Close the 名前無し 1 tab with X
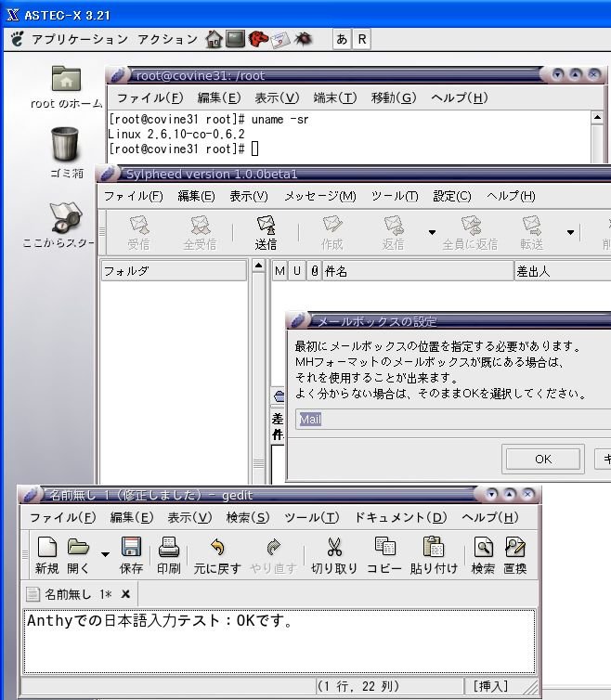 [126, 594]
